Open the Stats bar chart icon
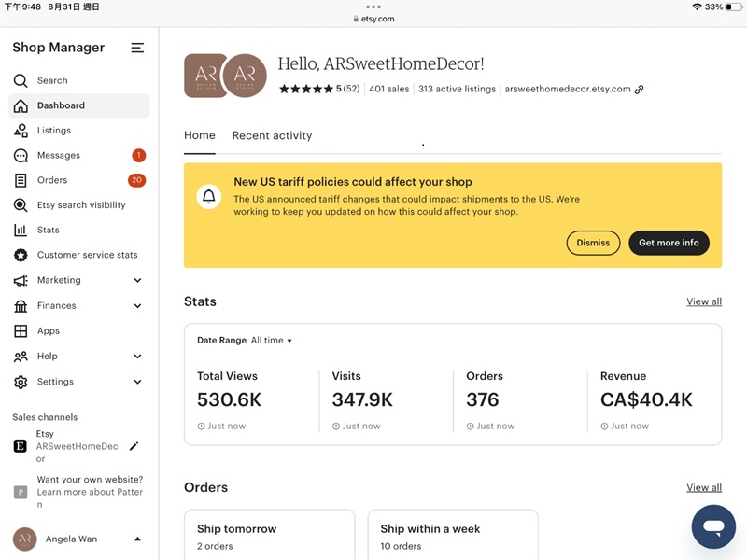The height and width of the screenshot is (560, 747). [21, 231]
